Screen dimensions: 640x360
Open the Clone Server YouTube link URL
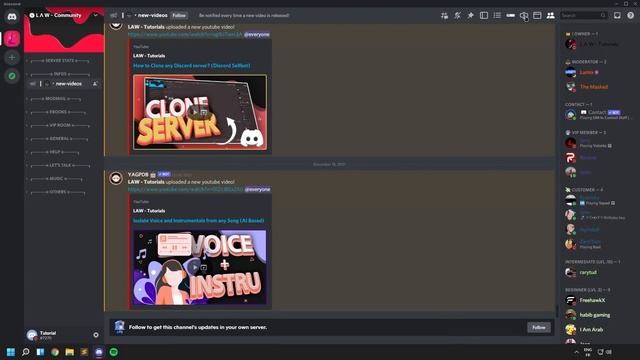(x=185, y=35)
